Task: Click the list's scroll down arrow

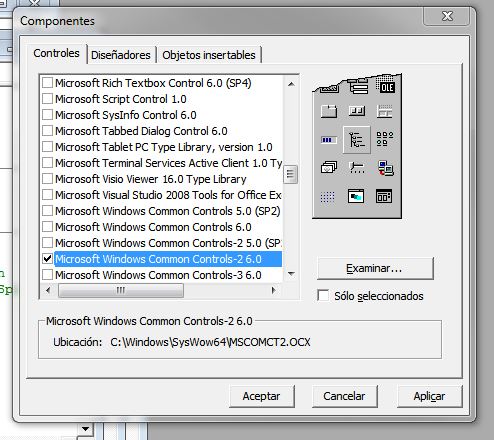Action: coord(291,274)
